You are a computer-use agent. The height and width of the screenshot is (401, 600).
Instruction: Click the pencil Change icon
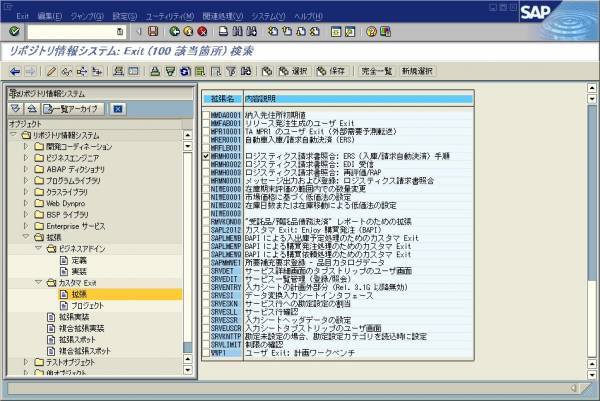50,71
